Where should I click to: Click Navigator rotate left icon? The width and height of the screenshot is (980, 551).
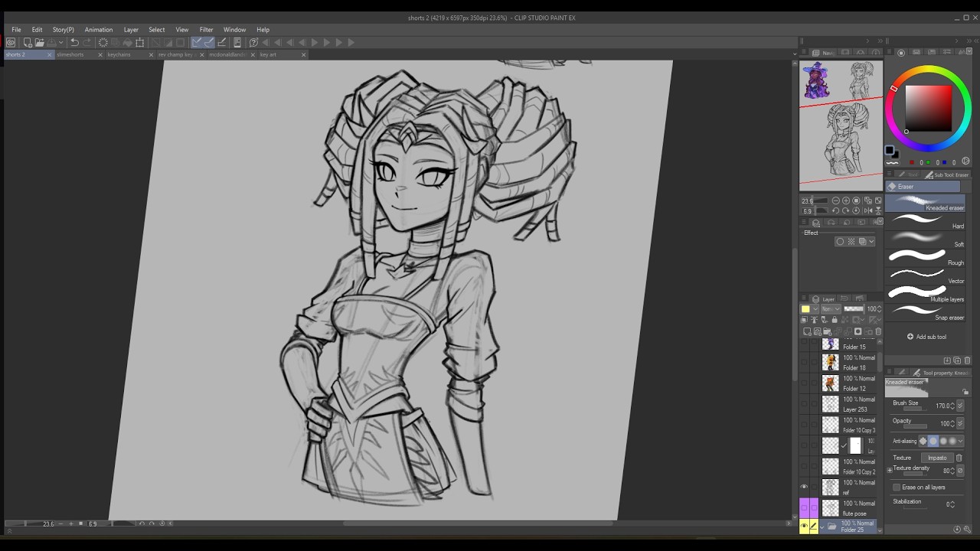(836, 210)
